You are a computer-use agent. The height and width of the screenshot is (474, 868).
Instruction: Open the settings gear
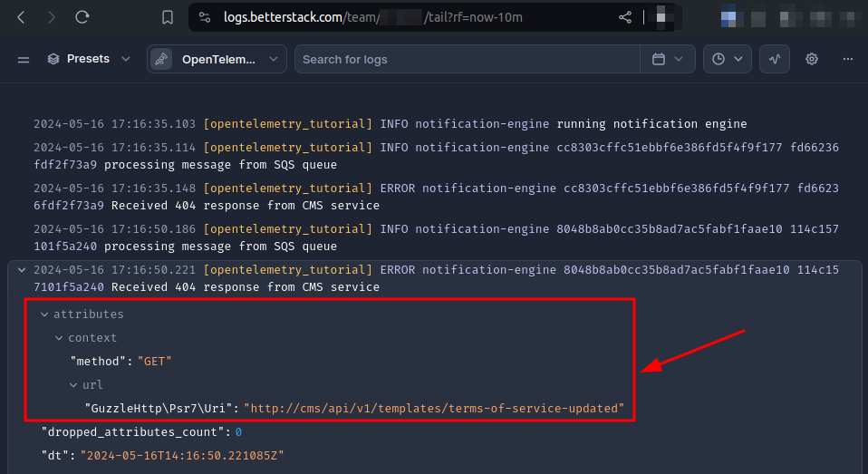coord(812,59)
